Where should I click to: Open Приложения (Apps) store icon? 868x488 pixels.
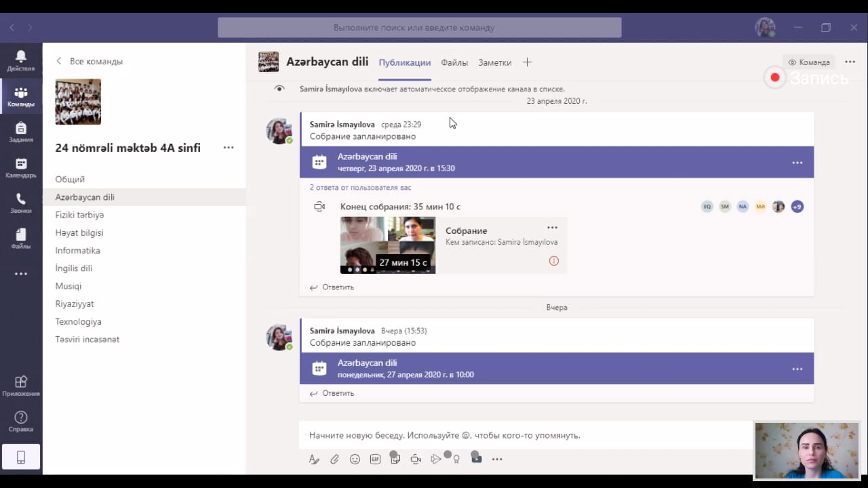pos(21,385)
